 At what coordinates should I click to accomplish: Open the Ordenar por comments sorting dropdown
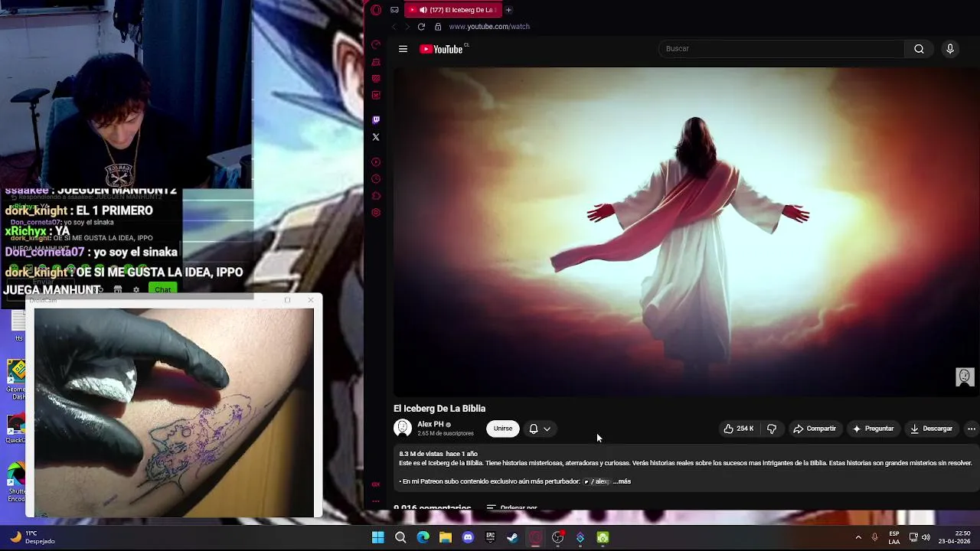click(x=511, y=507)
